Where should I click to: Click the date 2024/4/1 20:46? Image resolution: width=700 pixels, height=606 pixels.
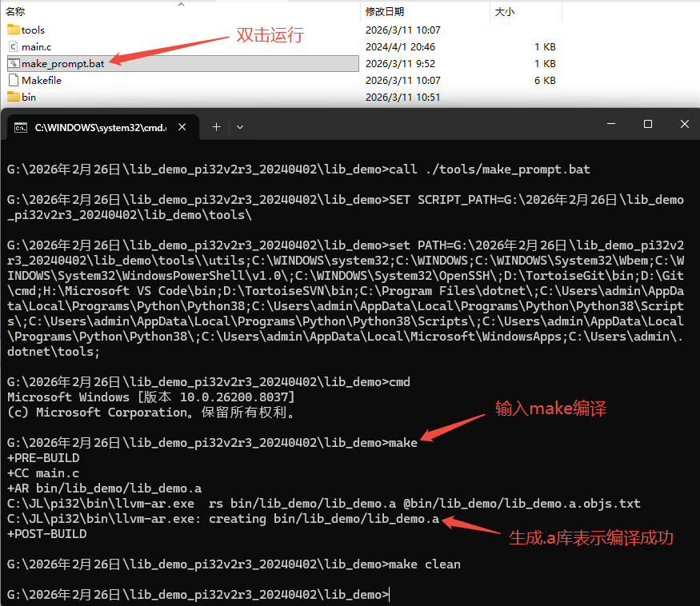click(401, 47)
